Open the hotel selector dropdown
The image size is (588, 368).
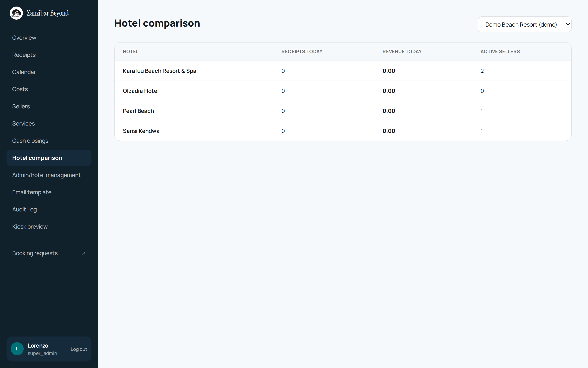coord(525,24)
